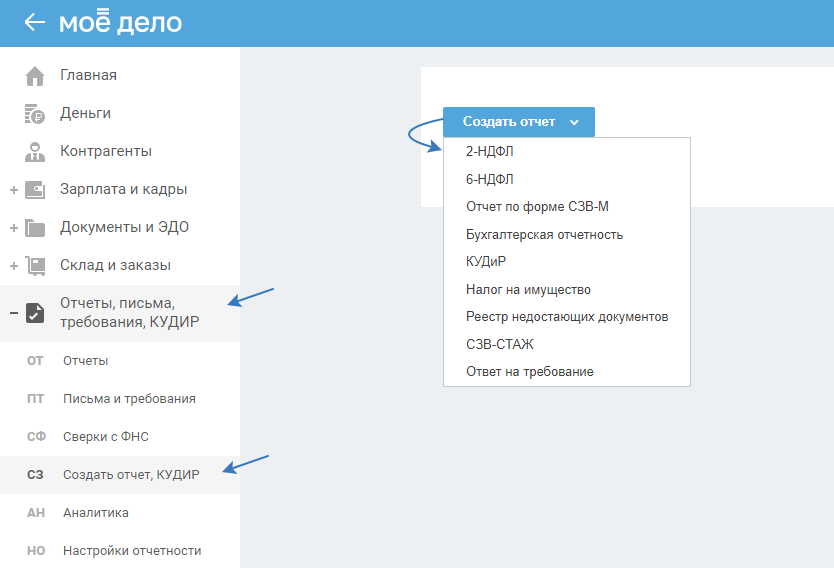Select the Контрагенты person icon
834x568 pixels.
[35, 152]
